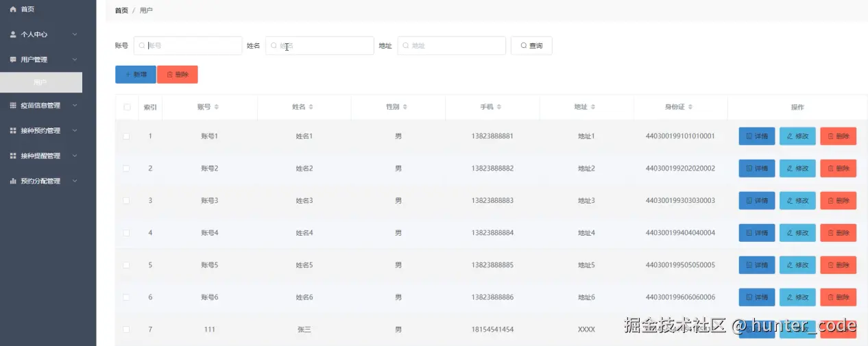The width and height of the screenshot is (868, 346).
Task: Click the 姓名2 cell
Action: [x=304, y=169]
